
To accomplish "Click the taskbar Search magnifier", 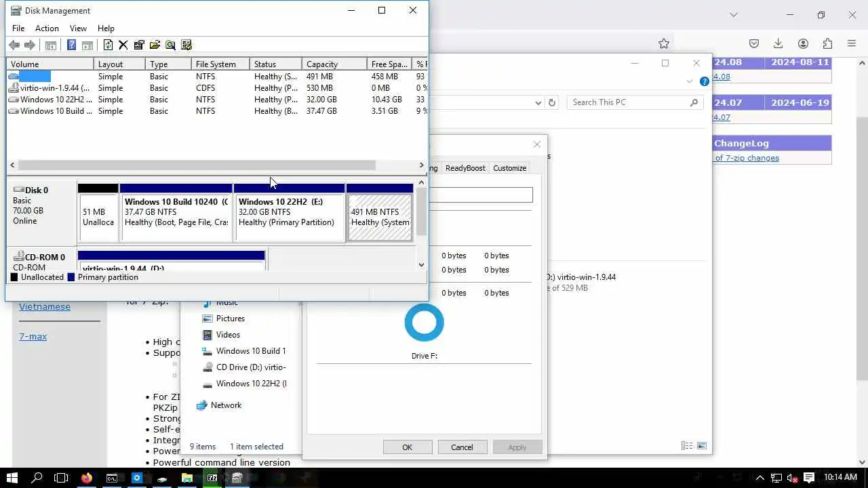I will [x=37, y=478].
